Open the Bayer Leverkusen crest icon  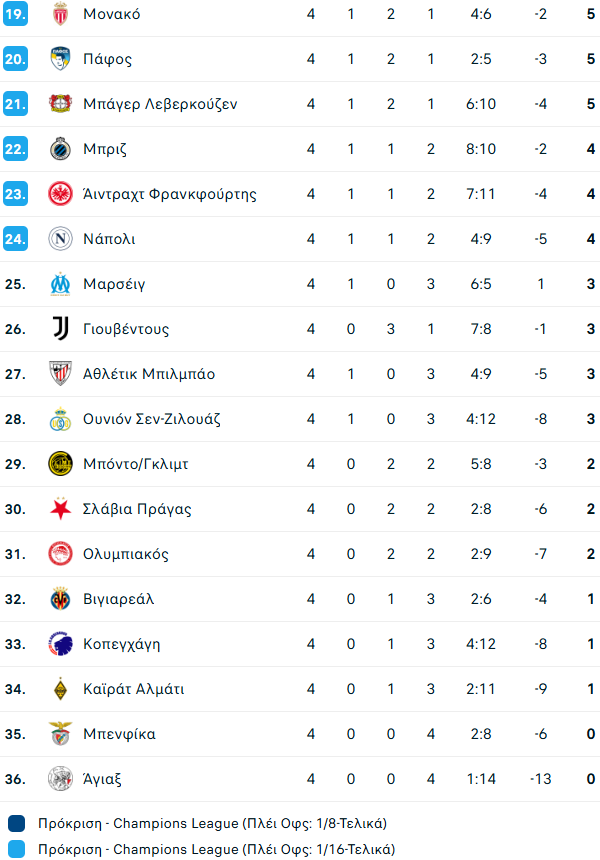(61, 104)
